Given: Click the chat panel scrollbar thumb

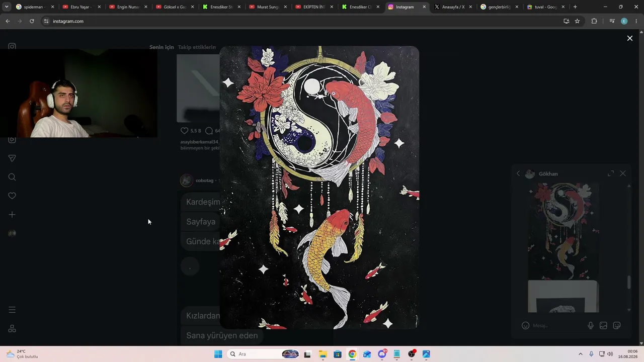Looking at the screenshot, I should (x=629, y=283).
